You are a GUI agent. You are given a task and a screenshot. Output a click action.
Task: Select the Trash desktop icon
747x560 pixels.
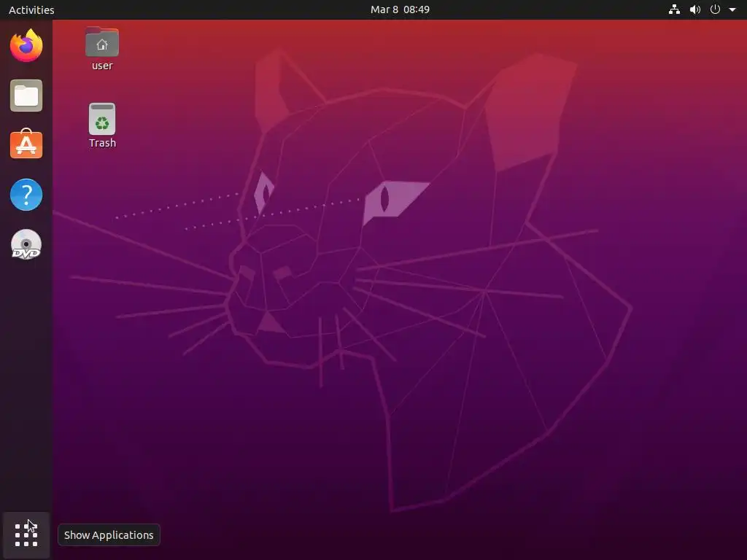[x=102, y=125]
